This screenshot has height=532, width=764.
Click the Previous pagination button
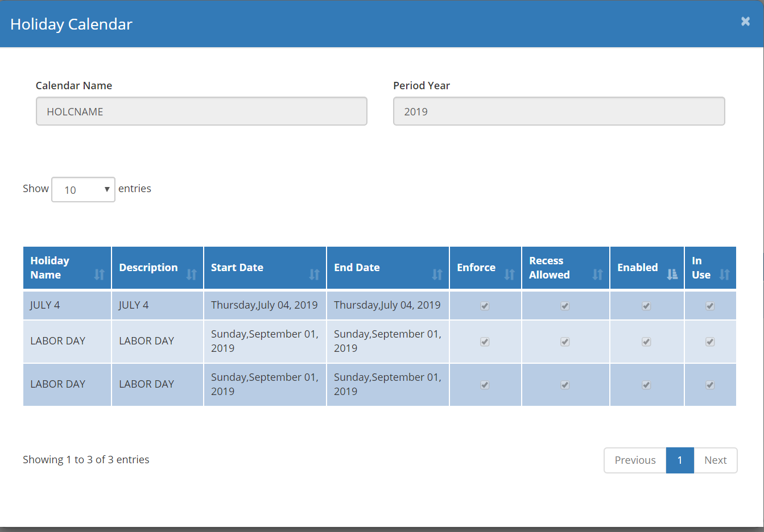[x=635, y=460]
